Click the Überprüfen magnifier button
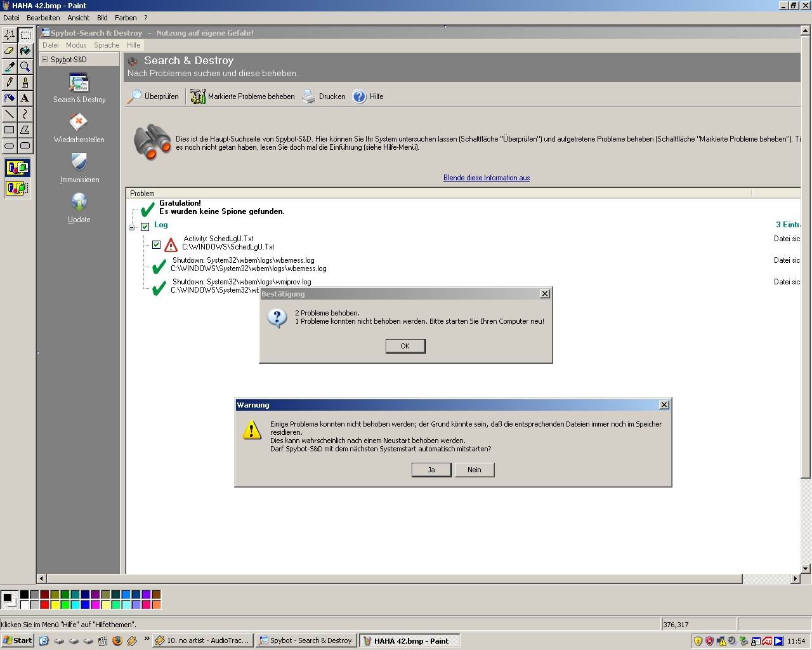The image size is (812, 650). point(153,96)
